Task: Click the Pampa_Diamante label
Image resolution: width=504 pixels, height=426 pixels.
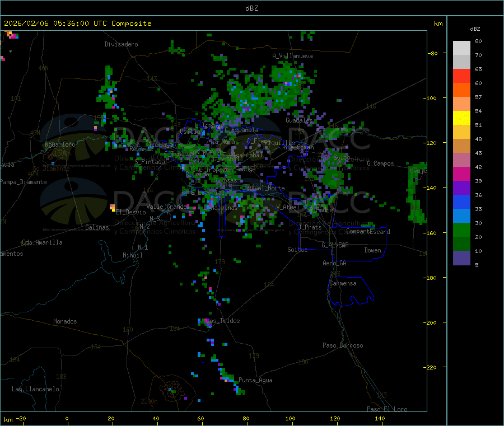Action: 24,182
